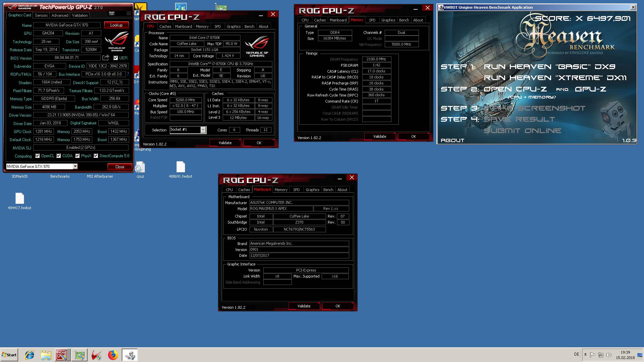Toggle the CUDA checkbox

59,156
